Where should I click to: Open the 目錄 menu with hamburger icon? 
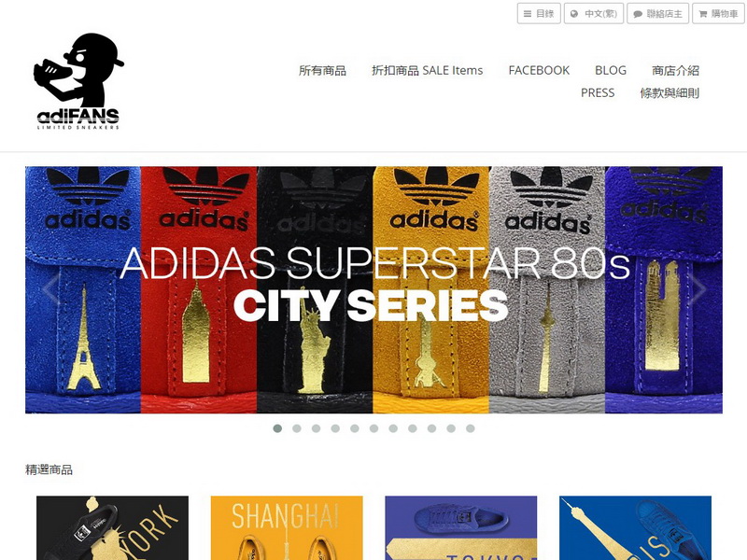pos(539,13)
